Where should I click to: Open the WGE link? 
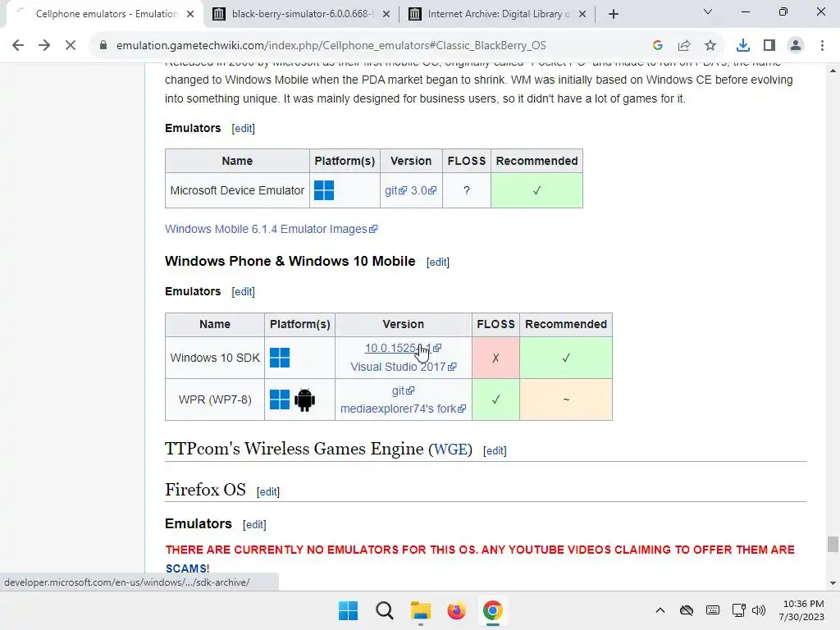coord(450,449)
